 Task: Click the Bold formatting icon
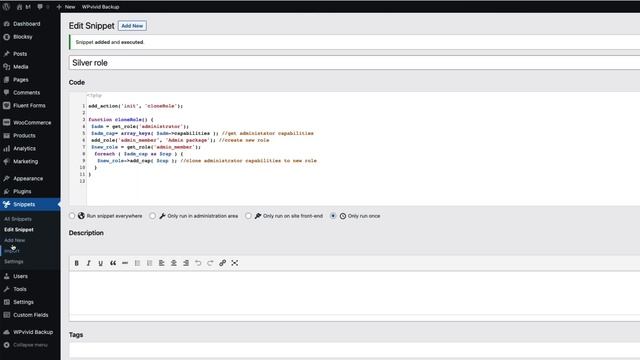(x=76, y=263)
